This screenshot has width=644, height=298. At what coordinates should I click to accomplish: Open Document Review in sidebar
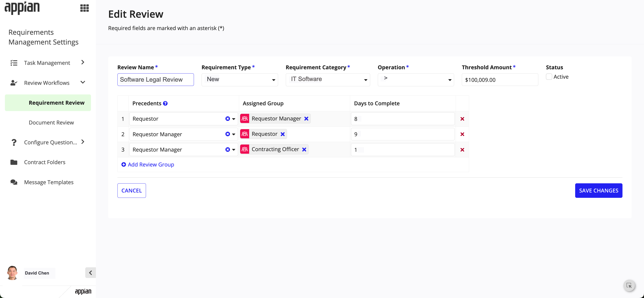[x=51, y=123]
